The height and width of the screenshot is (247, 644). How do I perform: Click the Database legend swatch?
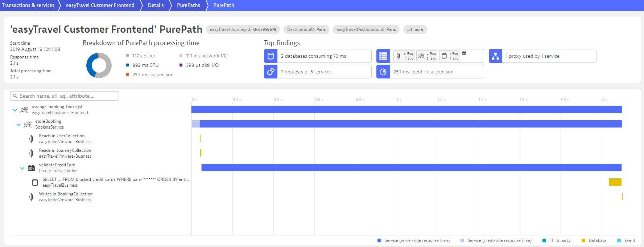point(583,240)
